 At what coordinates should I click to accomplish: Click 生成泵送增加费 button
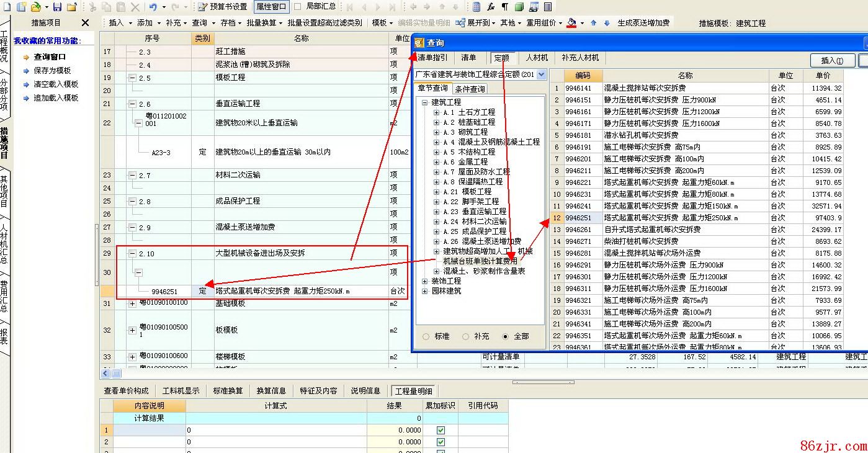(x=643, y=23)
